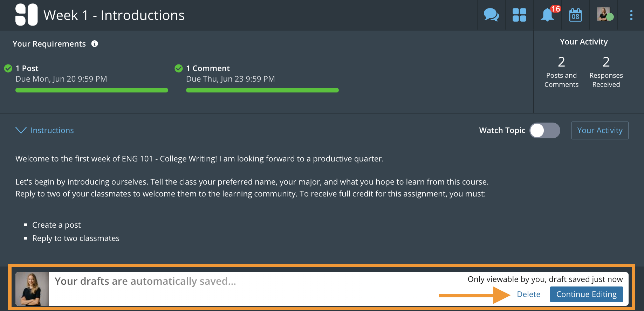644x311 pixels.
Task: Open notifications bell with 16 badge
Action: pyautogui.click(x=547, y=15)
